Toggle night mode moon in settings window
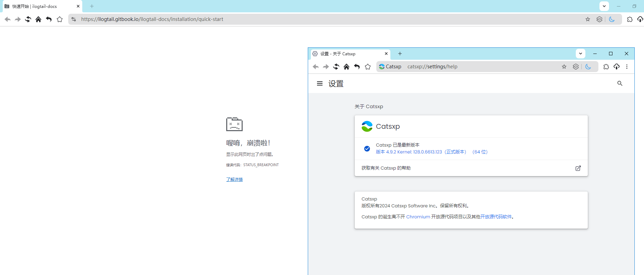644x275 pixels. (x=588, y=67)
